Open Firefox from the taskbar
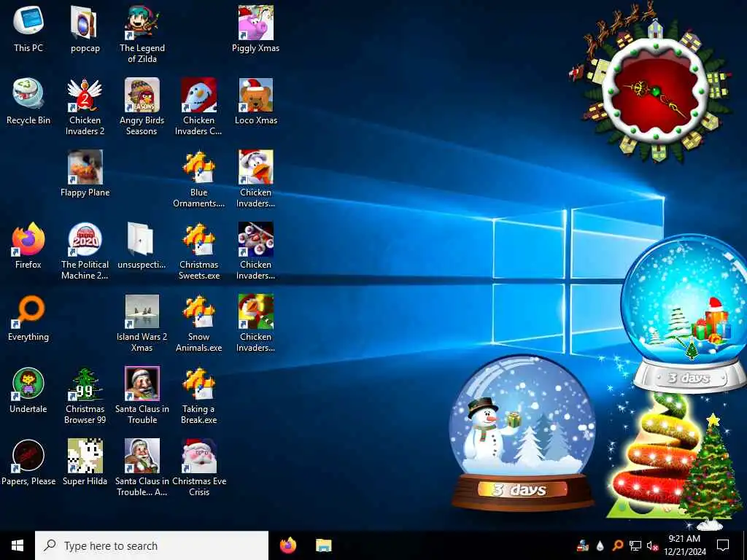The image size is (747, 560). pos(287,545)
